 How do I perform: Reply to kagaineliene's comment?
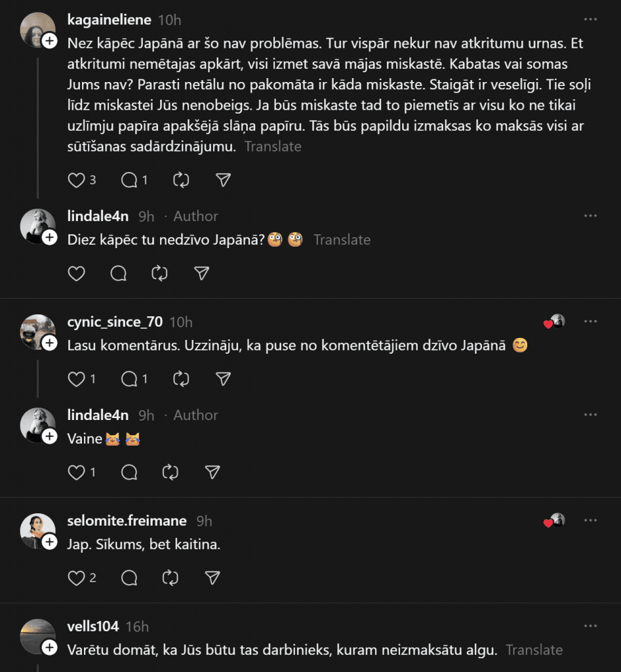click(130, 180)
